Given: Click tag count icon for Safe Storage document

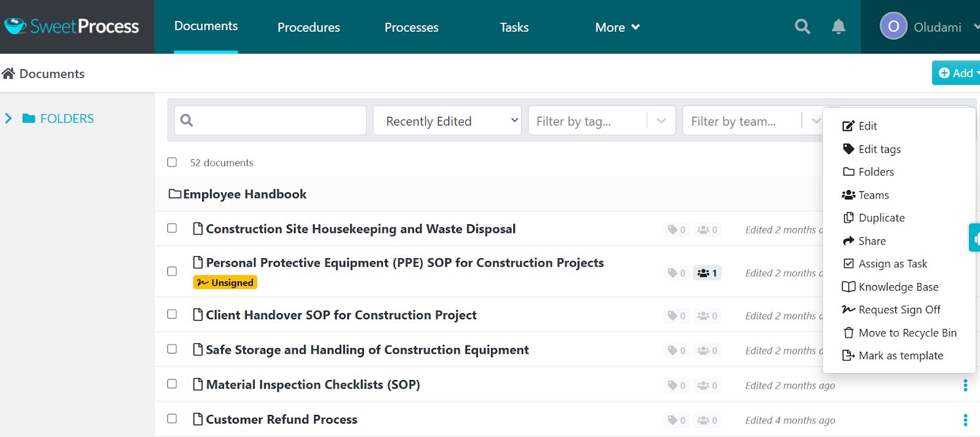Looking at the screenshot, I should (677, 351).
